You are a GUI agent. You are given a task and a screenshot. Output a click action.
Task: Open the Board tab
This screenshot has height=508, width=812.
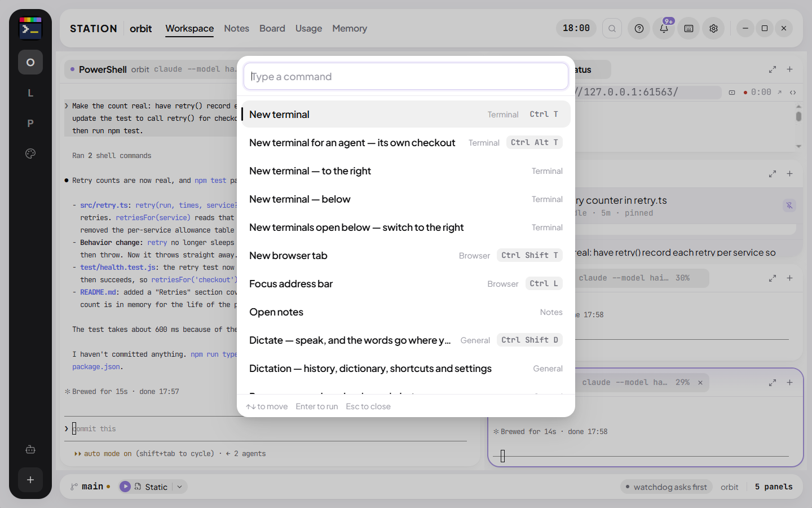pos(272,28)
